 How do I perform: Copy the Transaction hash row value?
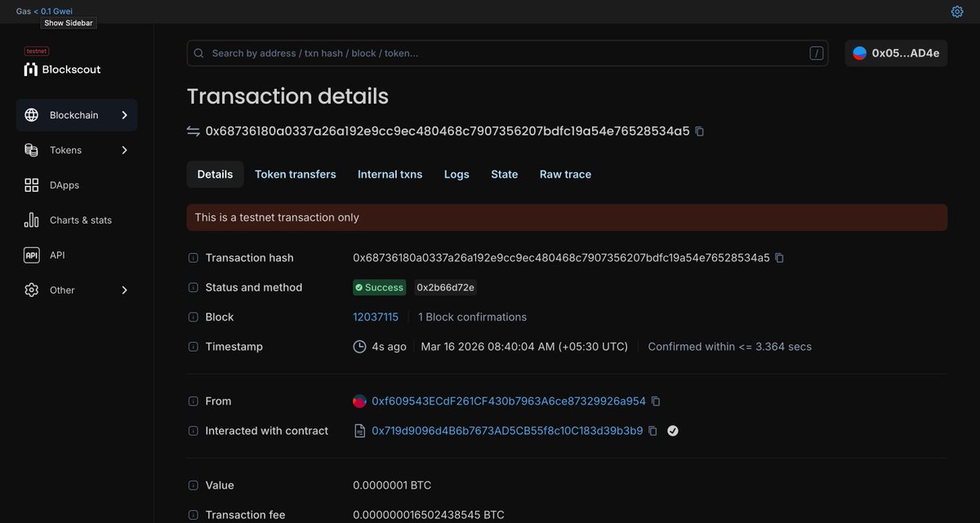tap(779, 258)
